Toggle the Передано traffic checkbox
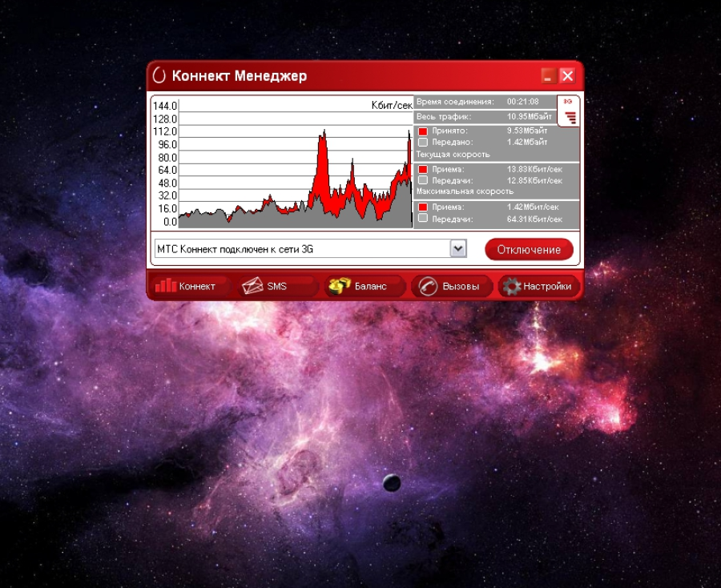 422,142
